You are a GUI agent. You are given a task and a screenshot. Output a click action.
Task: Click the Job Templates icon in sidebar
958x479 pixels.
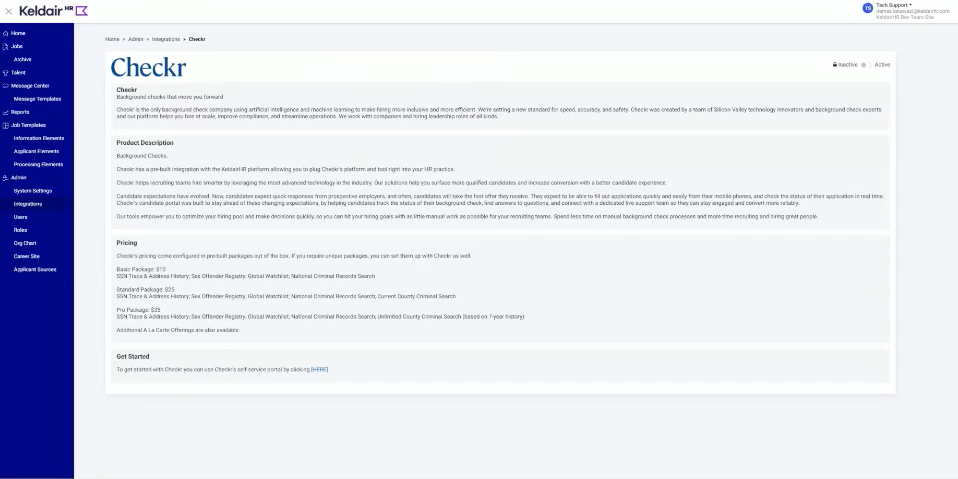pyautogui.click(x=5, y=125)
